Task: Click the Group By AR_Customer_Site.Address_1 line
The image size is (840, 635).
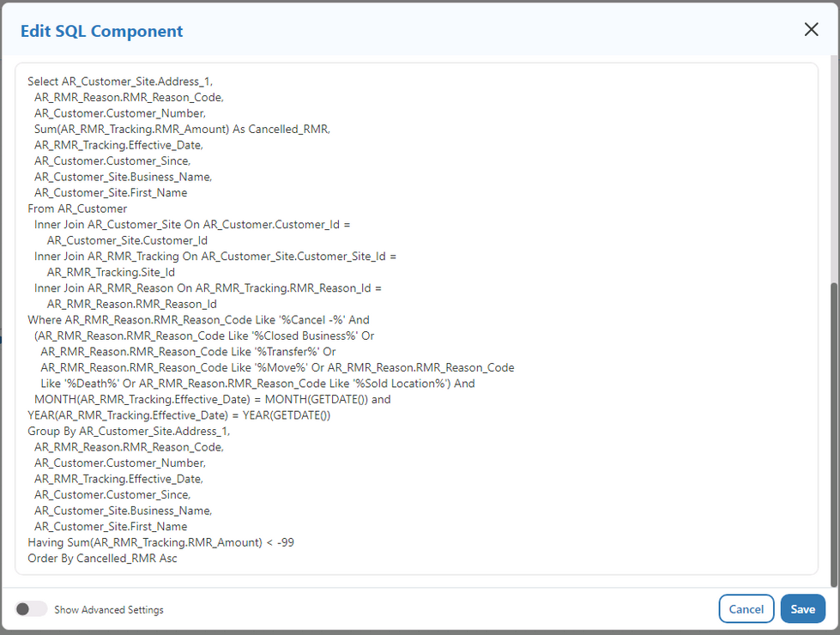Action: click(129, 431)
